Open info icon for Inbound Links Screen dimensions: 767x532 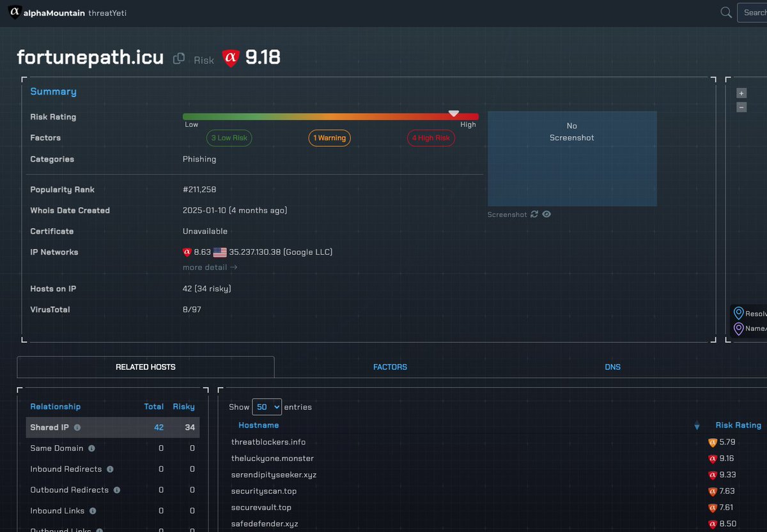coord(92,511)
